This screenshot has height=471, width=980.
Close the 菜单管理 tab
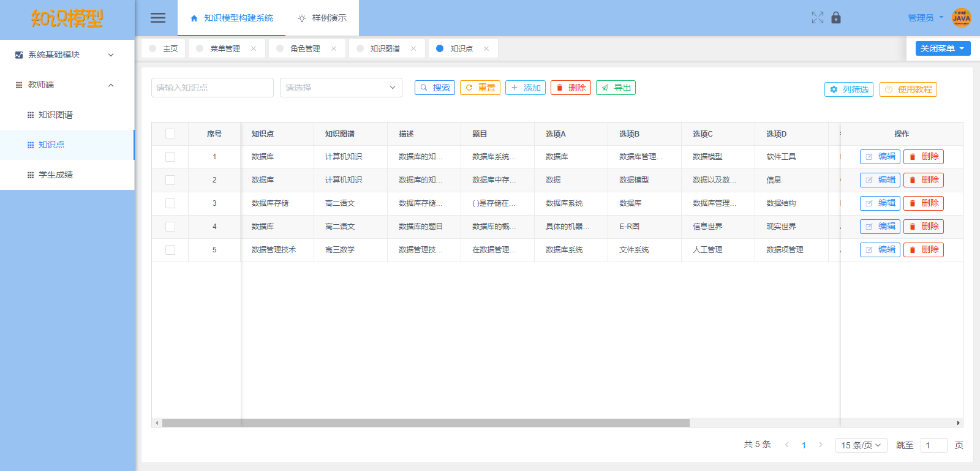click(254, 48)
